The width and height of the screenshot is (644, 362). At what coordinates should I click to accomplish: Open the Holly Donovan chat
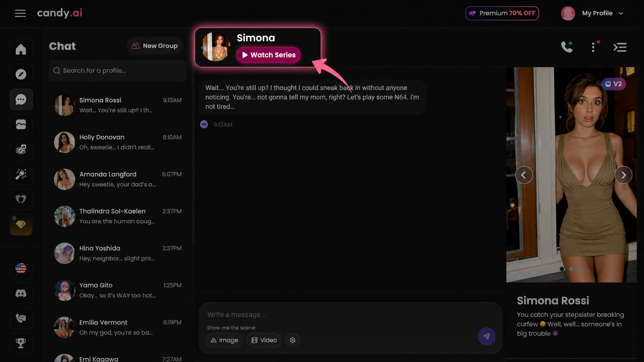(118, 142)
